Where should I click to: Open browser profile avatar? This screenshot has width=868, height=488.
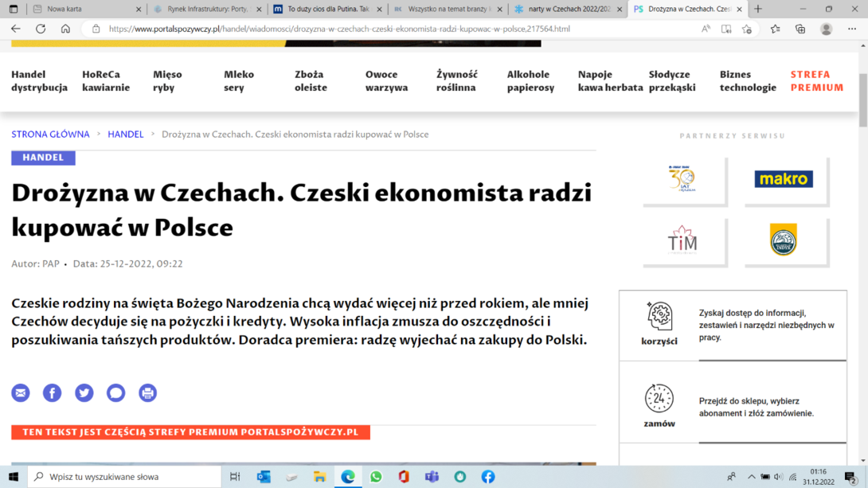pyautogui.click(x=827, y=29)
